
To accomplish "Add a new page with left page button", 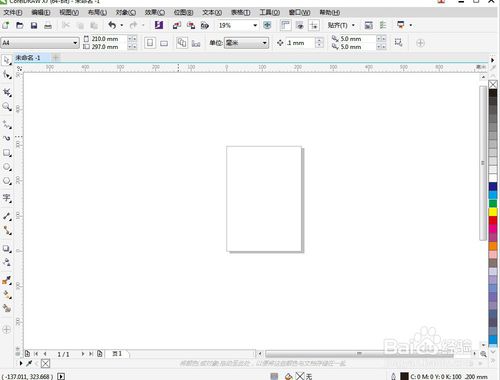I will tap(27, 353).
